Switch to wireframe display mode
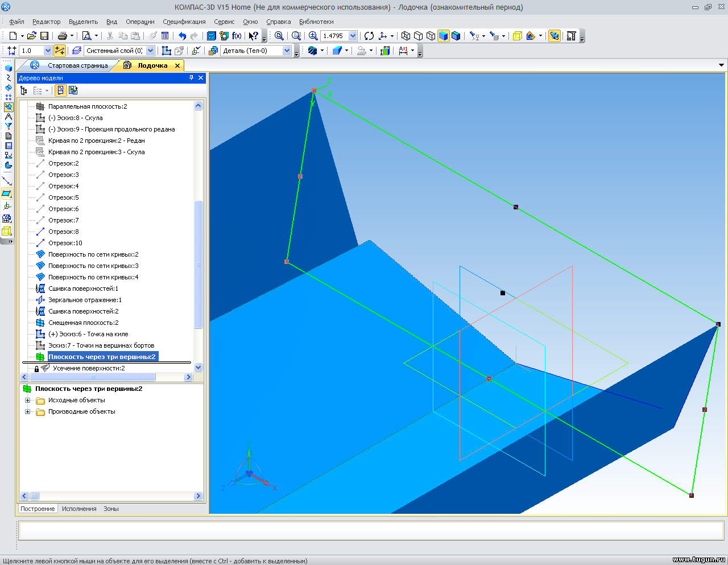728x565 pixels. 406,36
